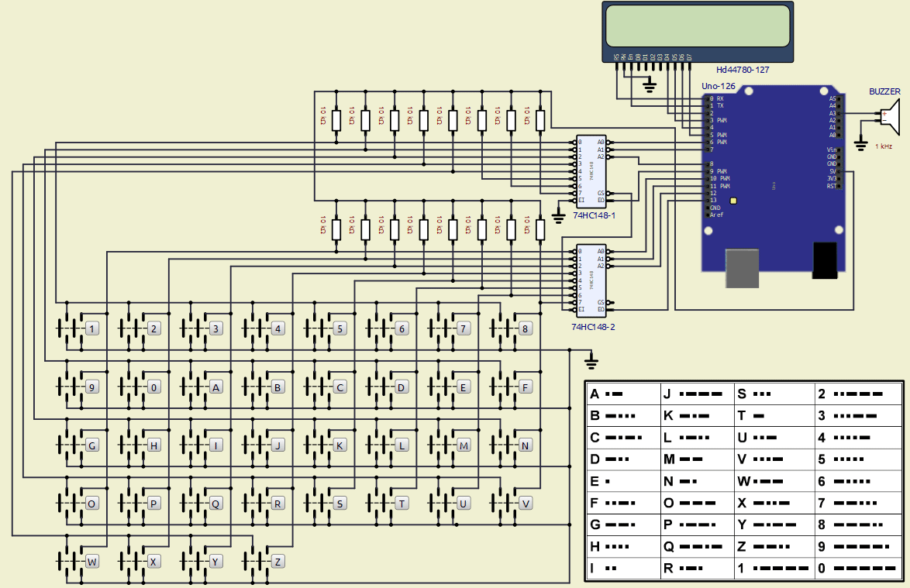Push the "Z" key on keypad
The image size is (910, 588).
[x=277, y=561]
